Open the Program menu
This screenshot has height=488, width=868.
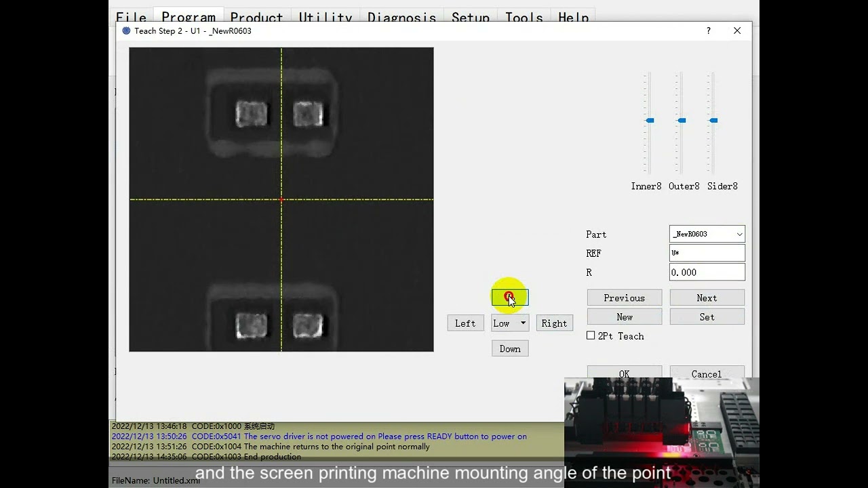click(x=189, y=16)
